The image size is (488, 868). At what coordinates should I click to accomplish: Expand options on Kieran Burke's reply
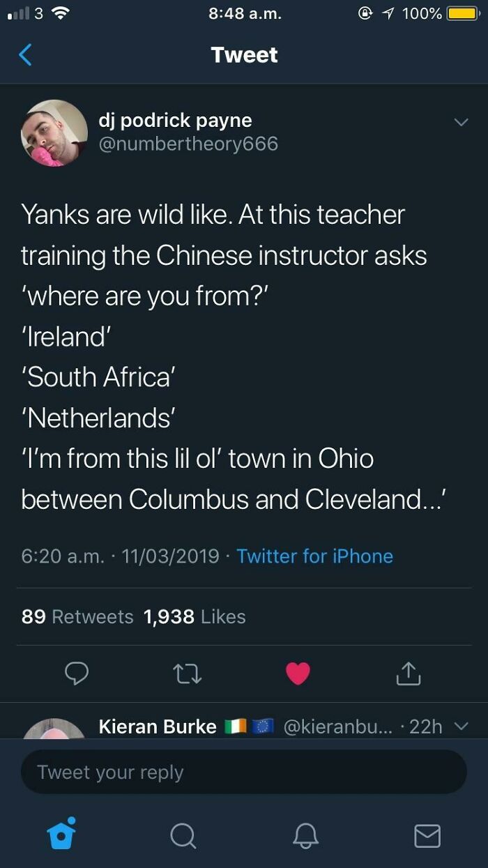(461, 726)
